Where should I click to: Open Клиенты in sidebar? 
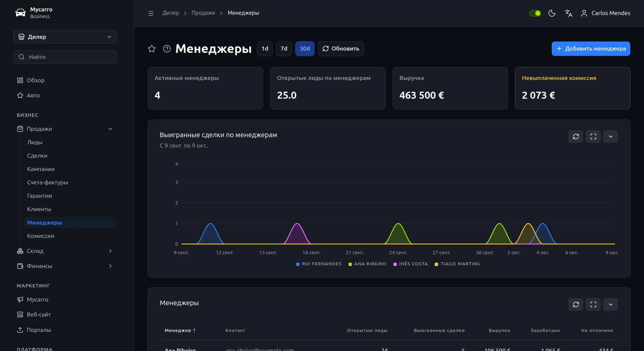[39, 209]
